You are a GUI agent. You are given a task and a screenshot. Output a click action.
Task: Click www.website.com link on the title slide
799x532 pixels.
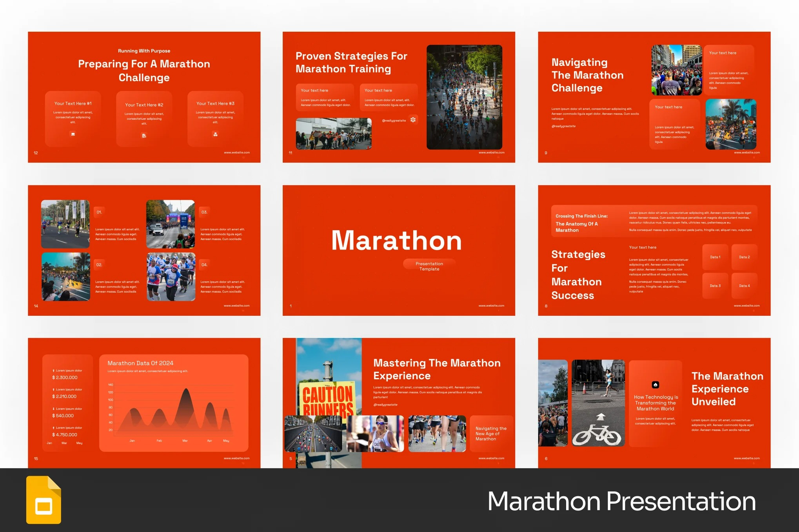(x=491, y=306)
